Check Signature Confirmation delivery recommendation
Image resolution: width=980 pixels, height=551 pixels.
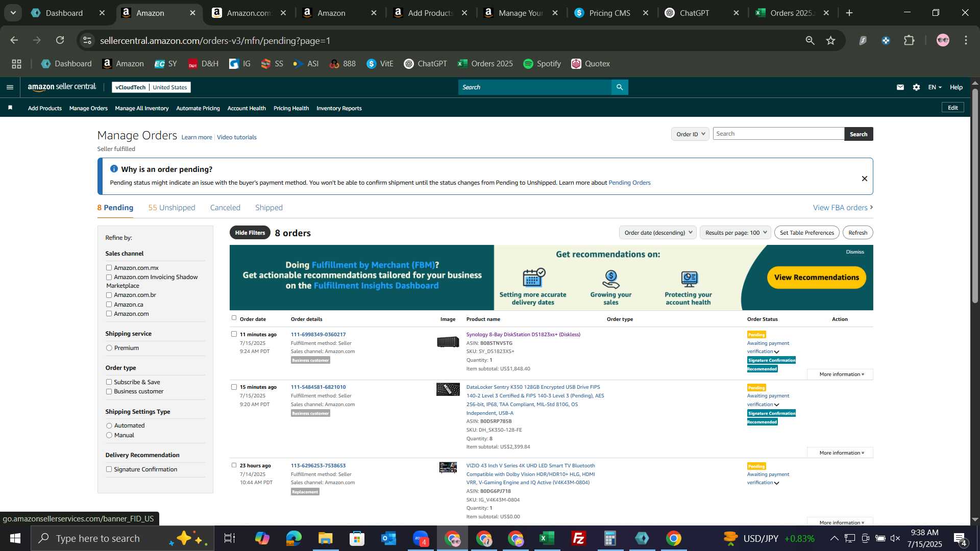109,469
